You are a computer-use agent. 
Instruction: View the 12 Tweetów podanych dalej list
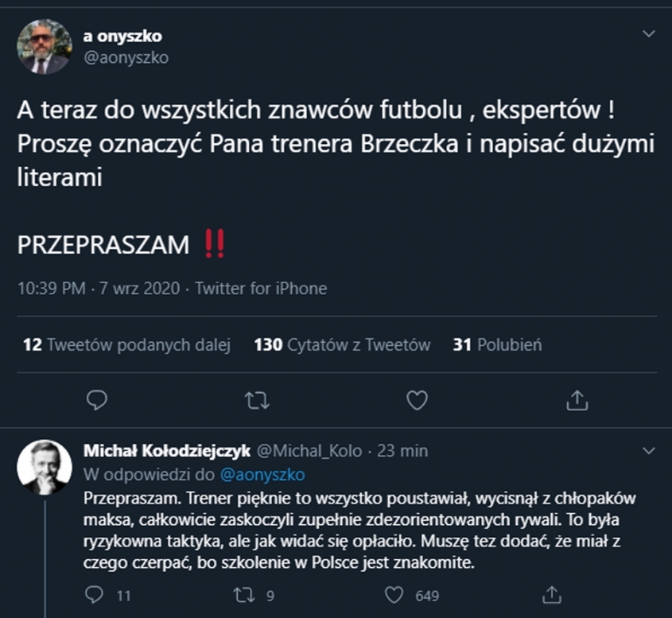[126, 344]
